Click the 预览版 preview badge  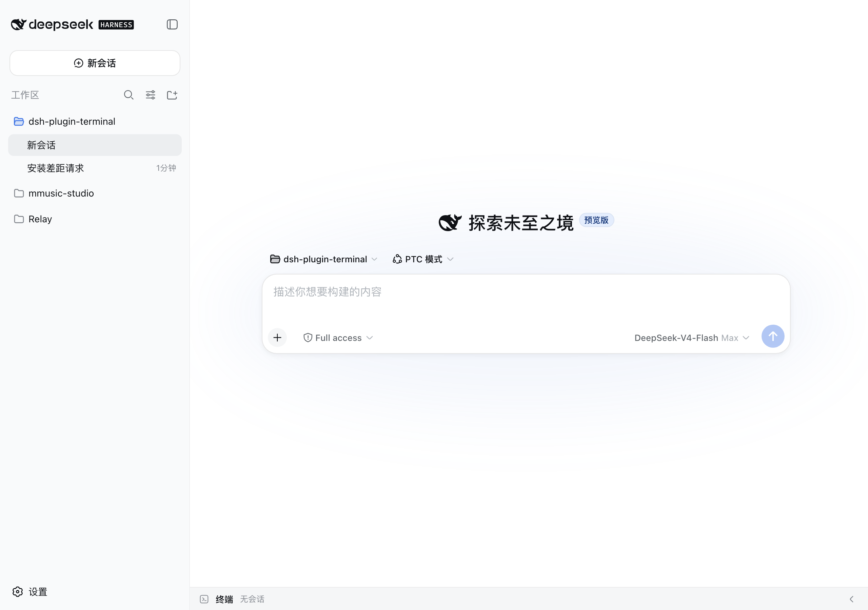coord(596,220)
